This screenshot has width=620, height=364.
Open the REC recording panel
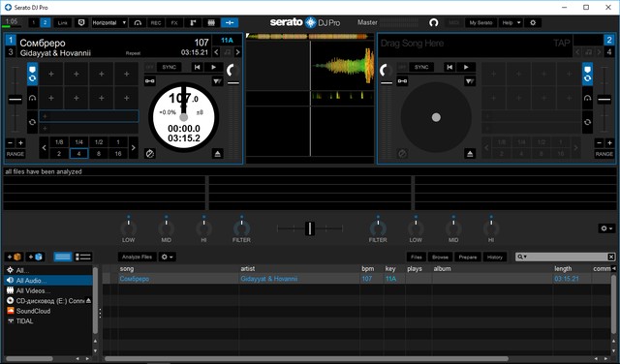pos(156,23)
